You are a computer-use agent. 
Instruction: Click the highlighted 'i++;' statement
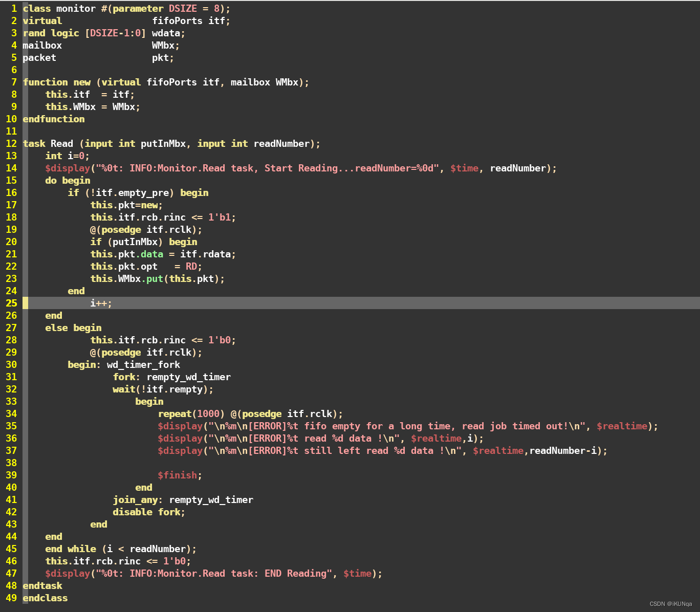[x=101, y=303]
